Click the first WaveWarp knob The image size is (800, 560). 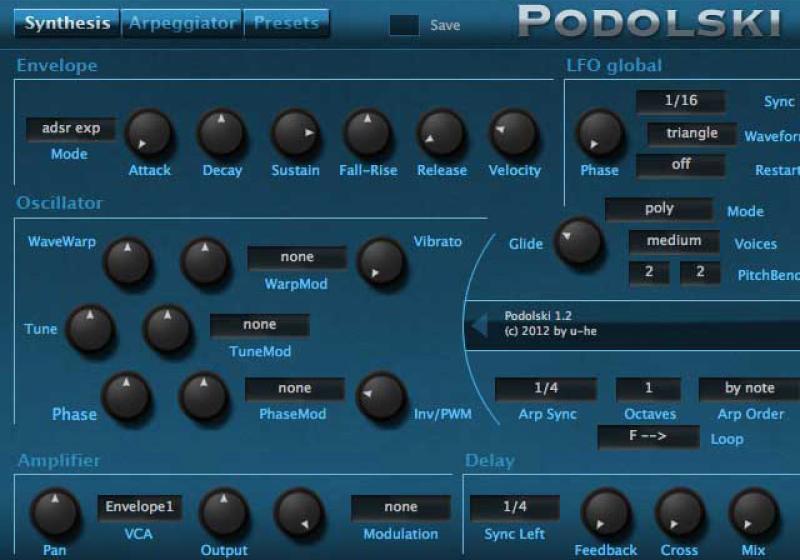[x=128, y=262]
